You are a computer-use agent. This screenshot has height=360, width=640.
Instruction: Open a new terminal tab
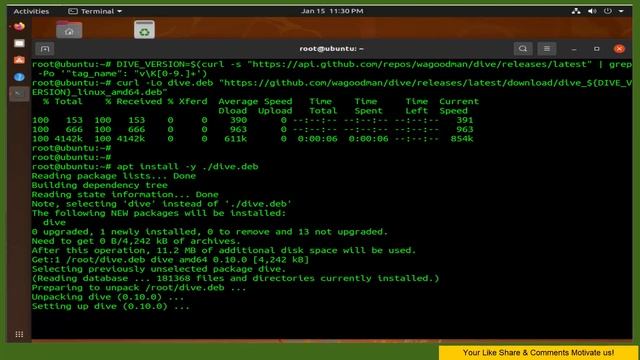[x=45, y=49]
